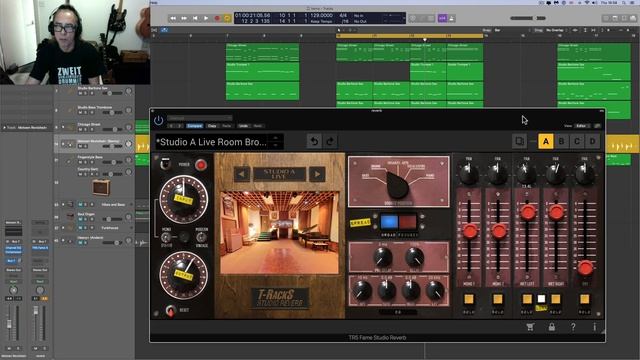
Task: Click the INPUT gain knob
Action: (x=184, y=200)
